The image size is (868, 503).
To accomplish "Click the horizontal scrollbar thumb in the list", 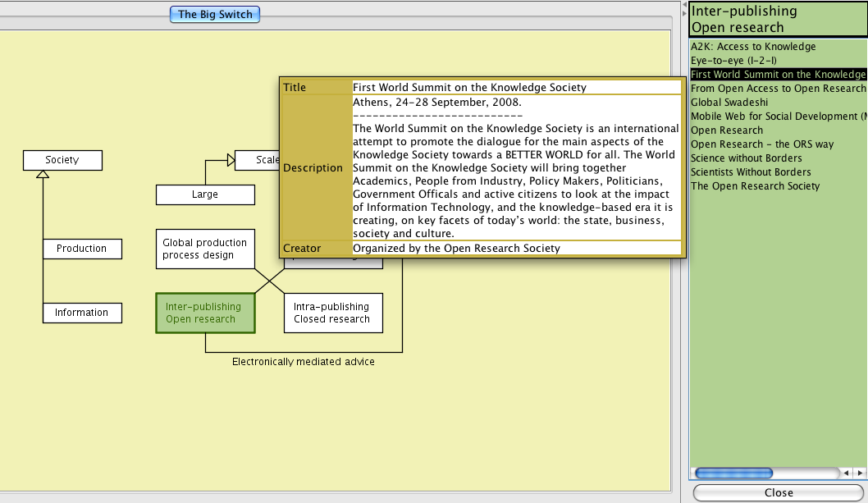I will (x=733, y=473).
